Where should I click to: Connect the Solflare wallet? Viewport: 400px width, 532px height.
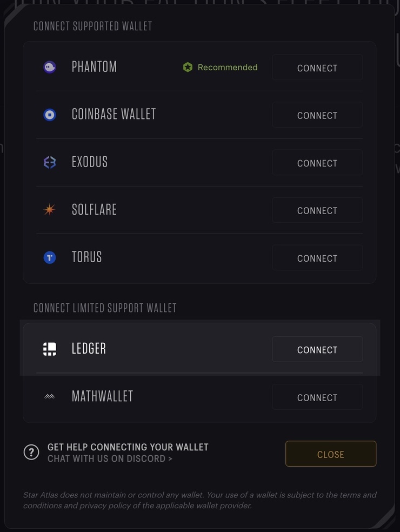[317, 210]
